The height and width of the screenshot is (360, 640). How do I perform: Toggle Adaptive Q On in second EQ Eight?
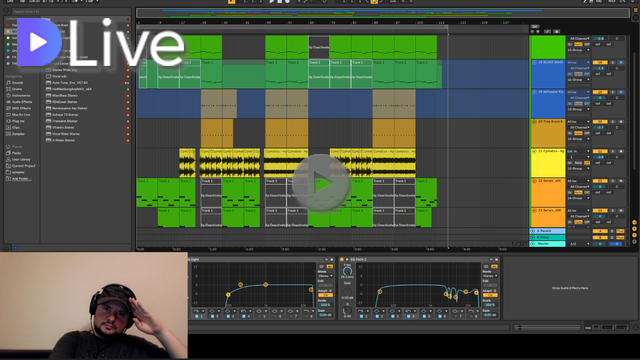pyautogui.click(x=490, y=295)
